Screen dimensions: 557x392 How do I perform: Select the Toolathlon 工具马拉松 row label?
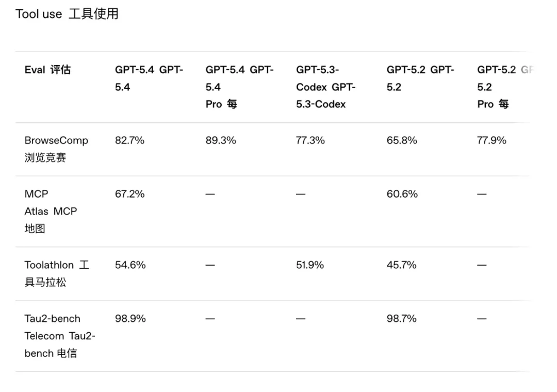tap(56, 273)
